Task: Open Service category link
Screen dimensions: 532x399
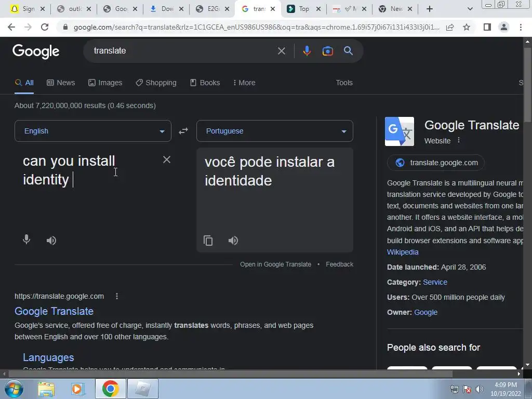Action: point(435,282)
